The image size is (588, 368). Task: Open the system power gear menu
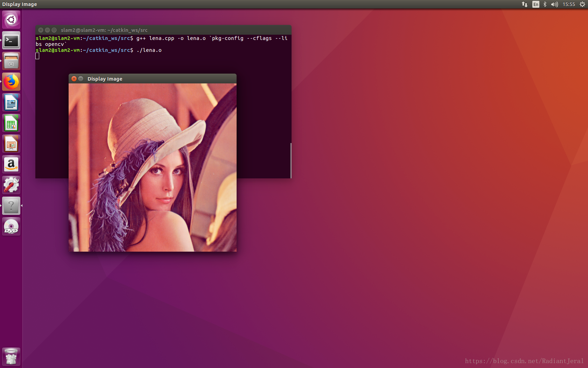(582, 4)
